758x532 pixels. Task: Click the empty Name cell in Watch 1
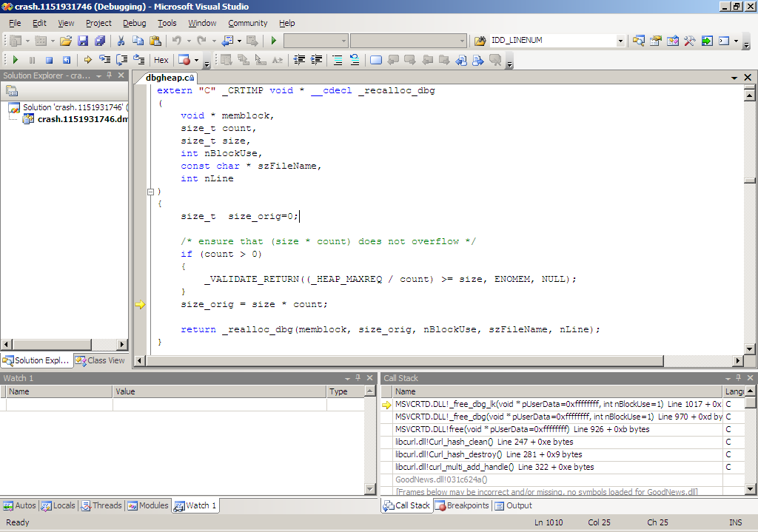pyautogui.click(x=59, y=405)
